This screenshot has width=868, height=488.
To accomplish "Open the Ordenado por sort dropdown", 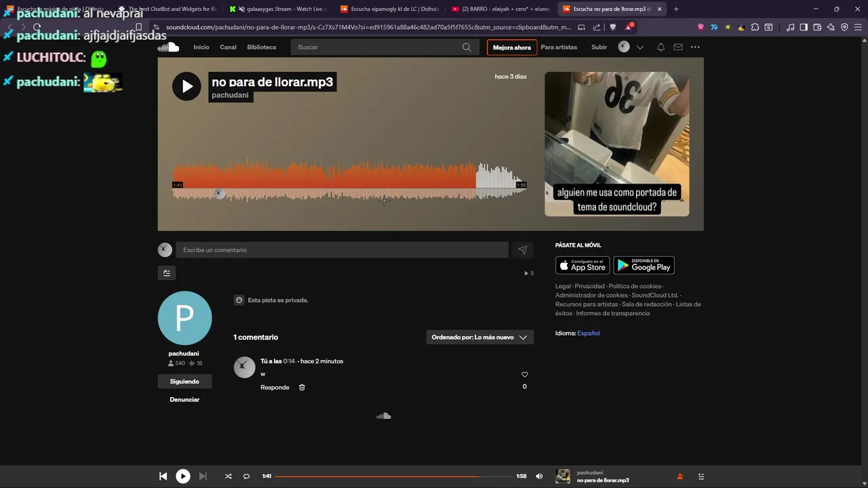I will coord(479,337).
